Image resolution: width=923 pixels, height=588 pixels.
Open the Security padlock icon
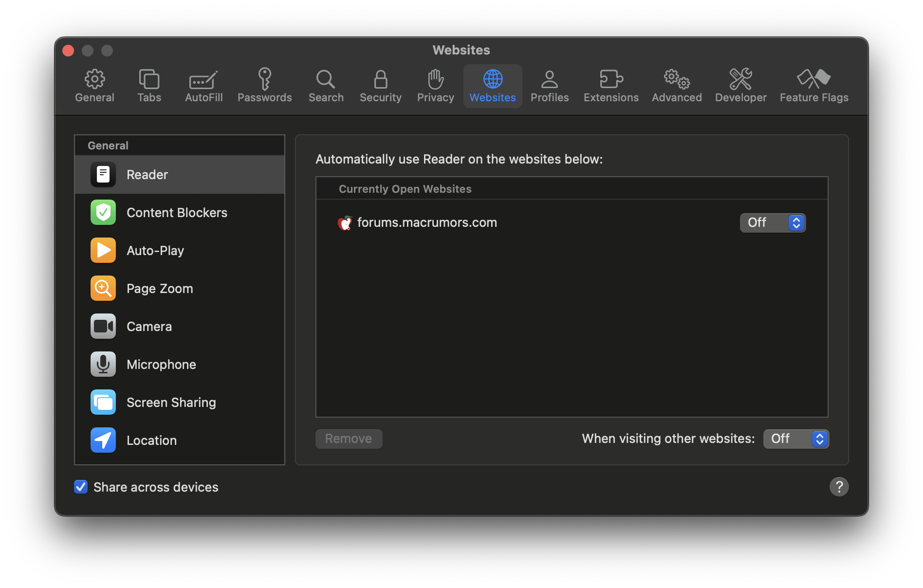(381, 79)
